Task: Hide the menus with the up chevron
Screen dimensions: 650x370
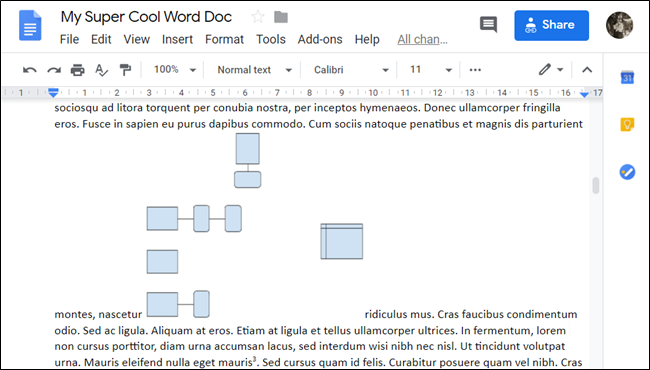Action: 587,70
